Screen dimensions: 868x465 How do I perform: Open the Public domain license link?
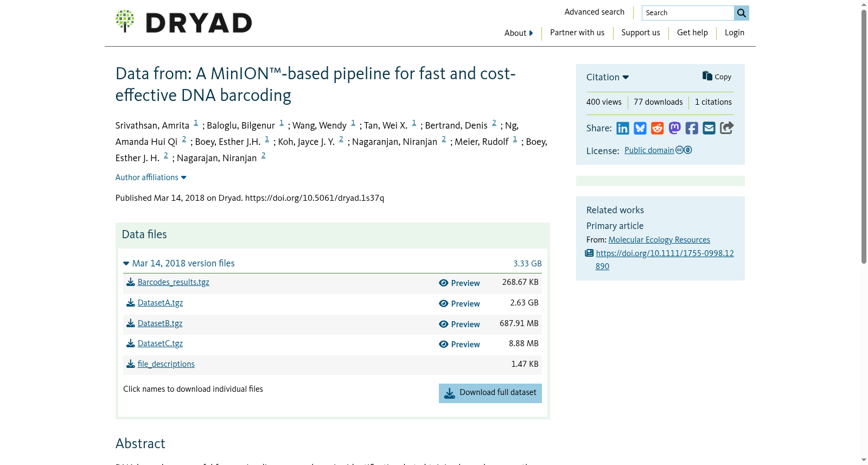pyautogui.click(x=649, y=150)
